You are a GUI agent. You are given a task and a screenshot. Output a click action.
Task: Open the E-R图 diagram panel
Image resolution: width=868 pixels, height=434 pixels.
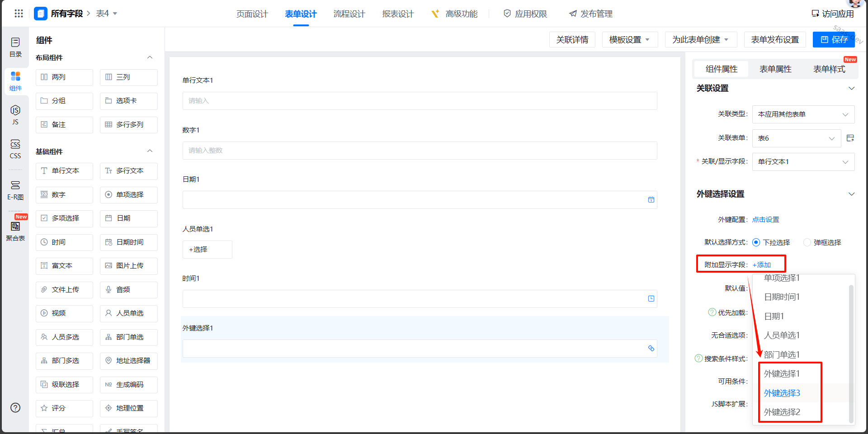click(x=15, y=190)
